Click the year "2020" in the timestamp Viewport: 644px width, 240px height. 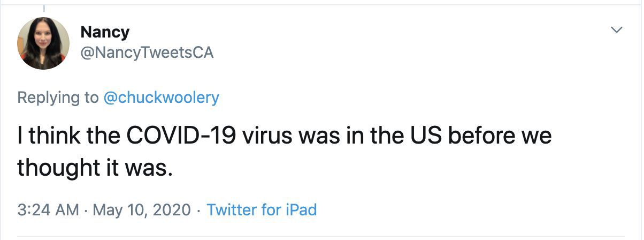171,209
